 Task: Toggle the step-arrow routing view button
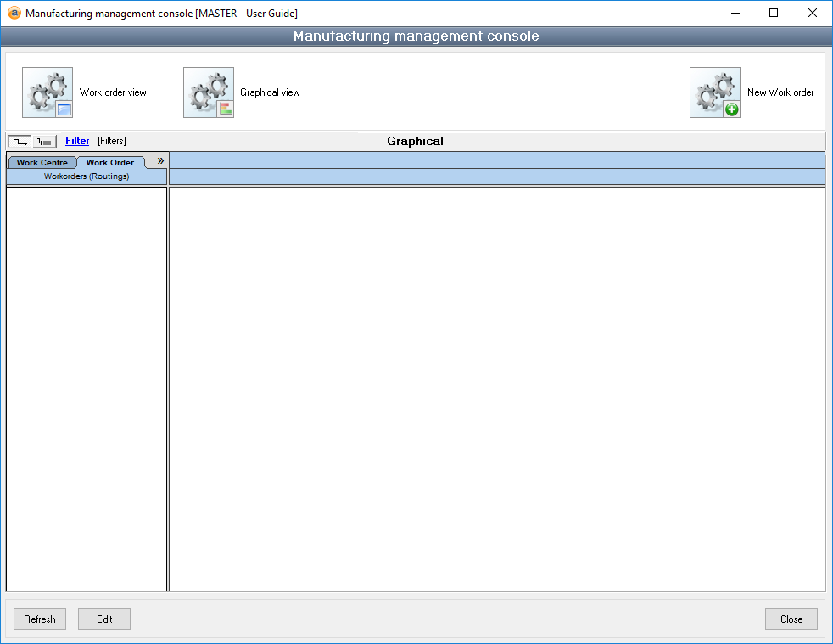tap(20, 142)
